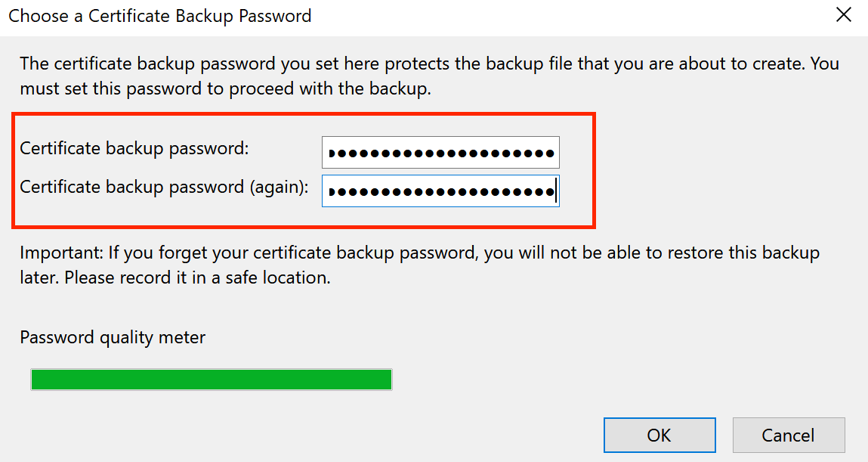Image resolution: width=868 pixels, height=462 pixels.
Task: Click the introductory instructions text at top
Action: (378, 76)
